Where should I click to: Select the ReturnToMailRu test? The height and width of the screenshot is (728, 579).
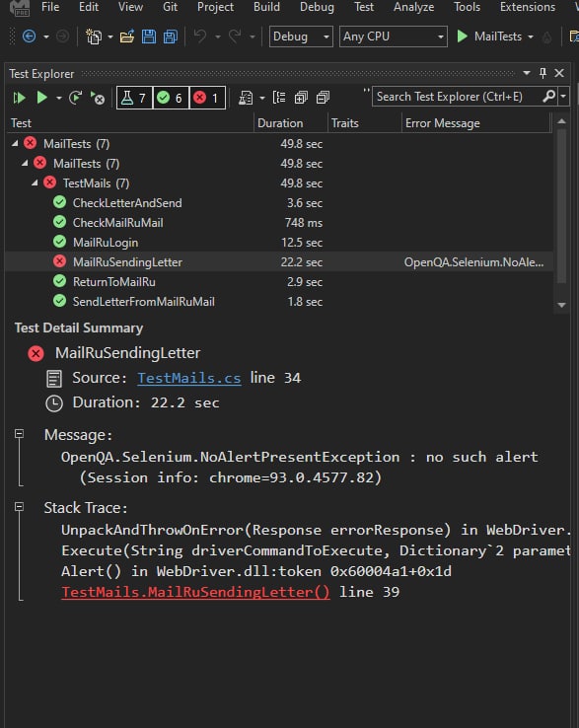(x=114, y=282)
